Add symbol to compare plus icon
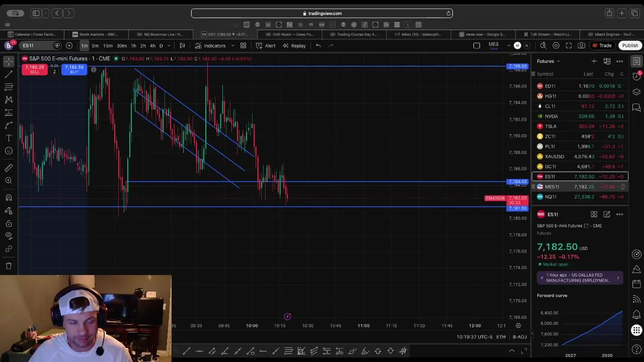The image size is (644, 362). point(69,46)
